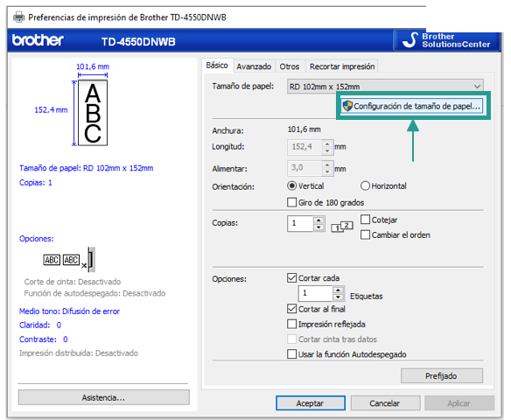Click the Cancelar button
Viewport: 511px width, 420px height.
(385, 403)
